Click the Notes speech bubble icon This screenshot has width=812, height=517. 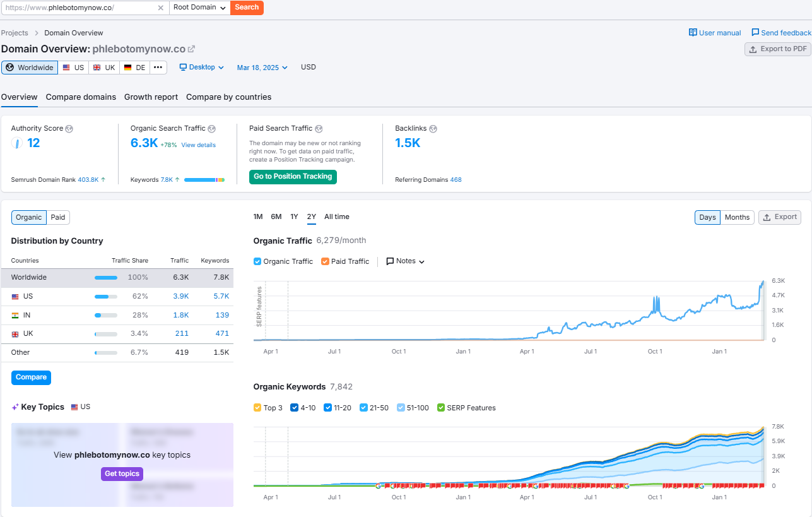click(390, 261)
